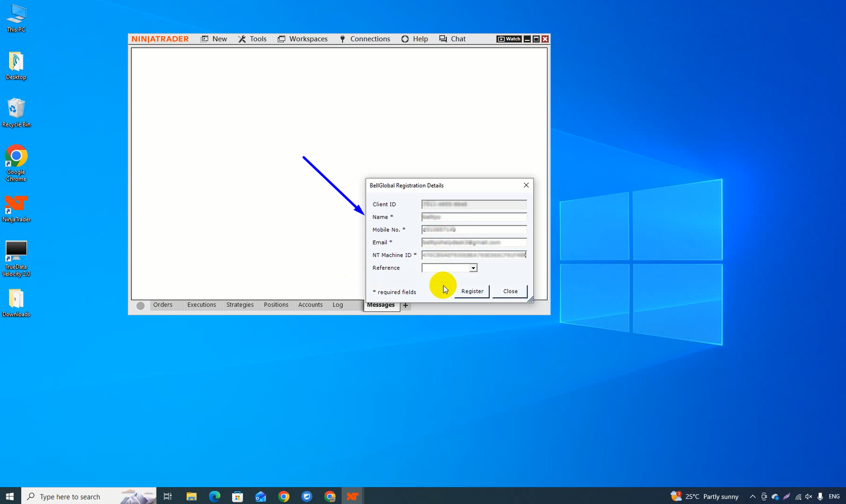The width and height of the screenshot is (846, 504).
Task: Open the Connections menu
Action: [365, 39]
